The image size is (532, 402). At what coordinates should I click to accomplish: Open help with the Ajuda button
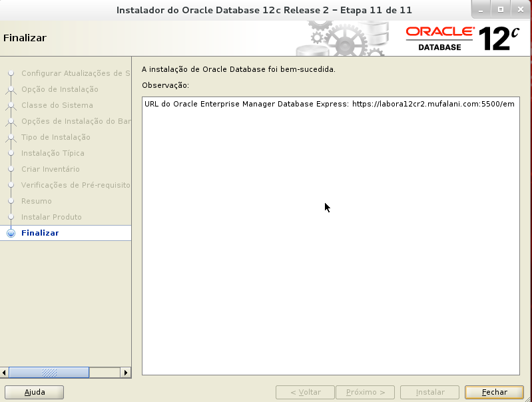coord(34,392)
